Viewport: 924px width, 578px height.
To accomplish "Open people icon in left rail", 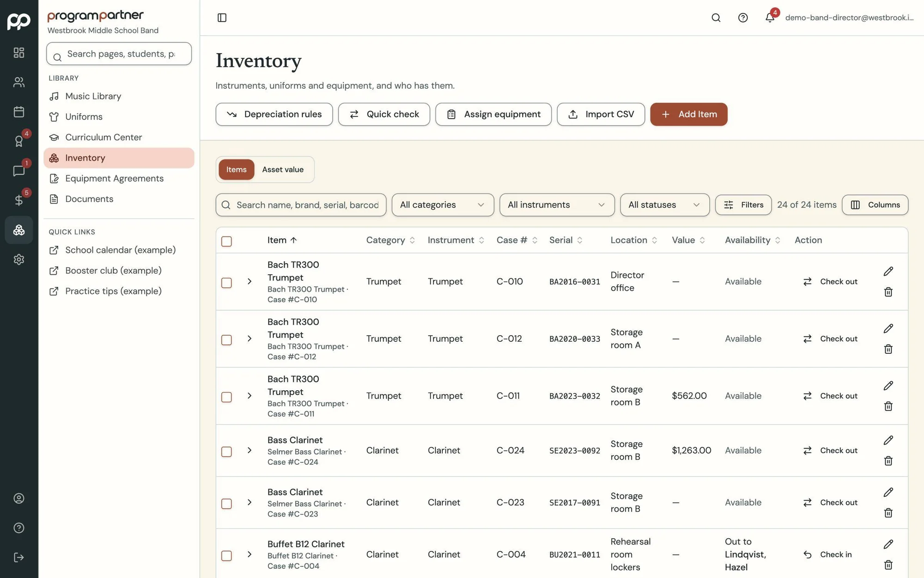I will [19, 82].
